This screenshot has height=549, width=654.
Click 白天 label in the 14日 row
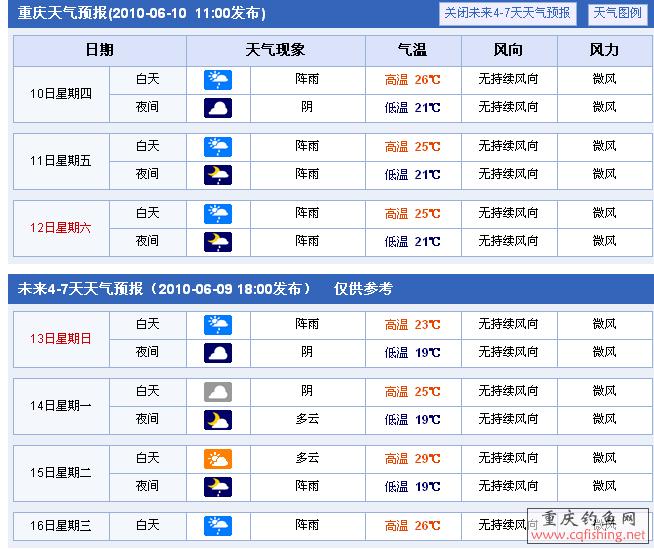click(148, 391)
